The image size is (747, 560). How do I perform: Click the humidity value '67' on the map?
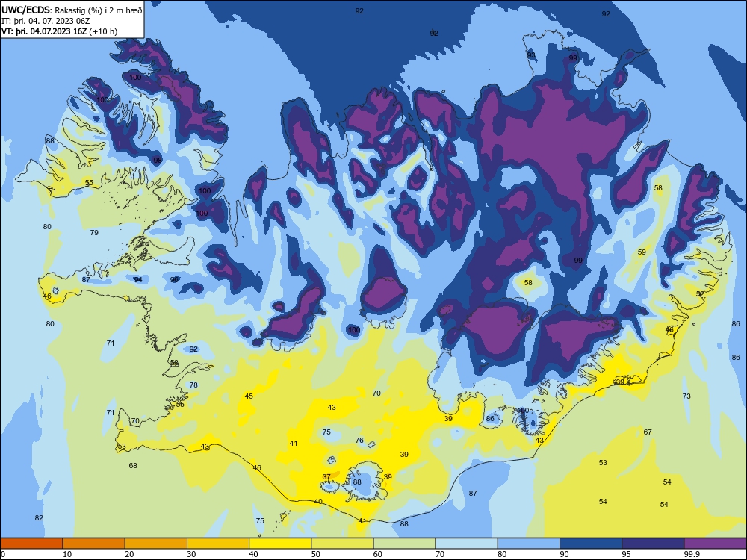(x=648, y=432)
